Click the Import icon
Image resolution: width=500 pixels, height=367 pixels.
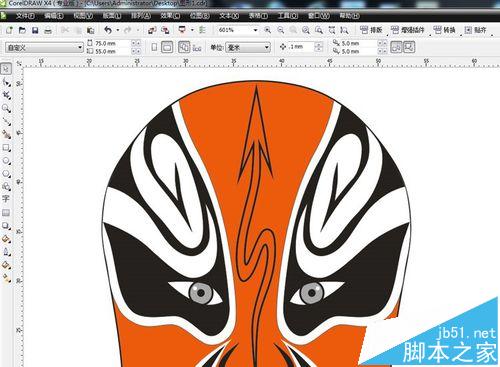tap(152, 30)
